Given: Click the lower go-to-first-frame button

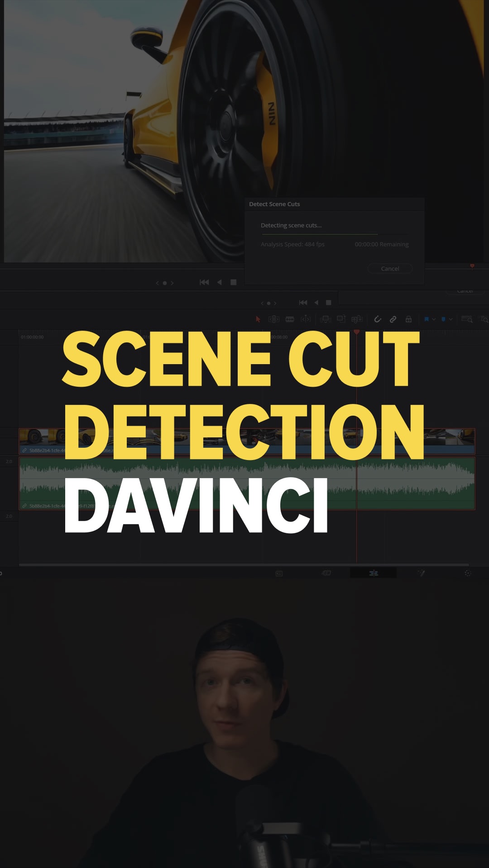Looking at the screenshot, I should tap(303, 303).
